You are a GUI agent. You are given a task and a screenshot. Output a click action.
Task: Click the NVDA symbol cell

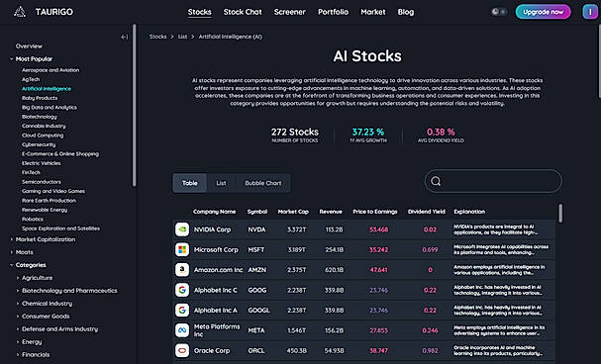click(x=256, y=229)
